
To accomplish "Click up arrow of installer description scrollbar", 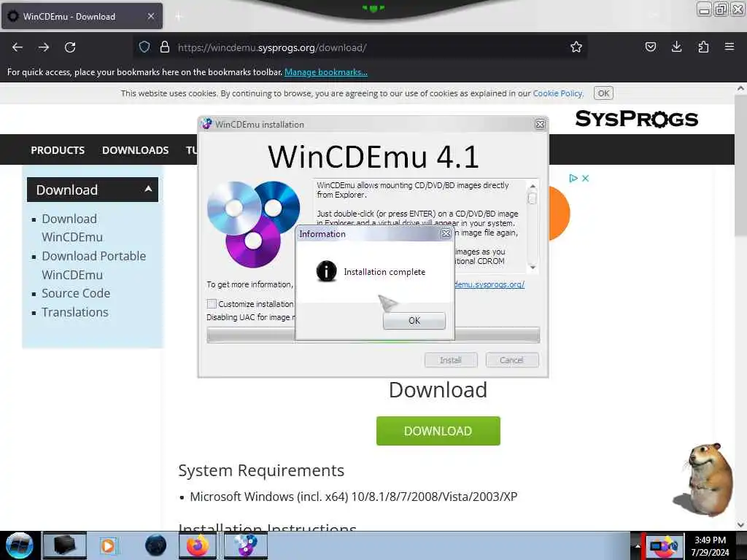I will coord(533,186).
